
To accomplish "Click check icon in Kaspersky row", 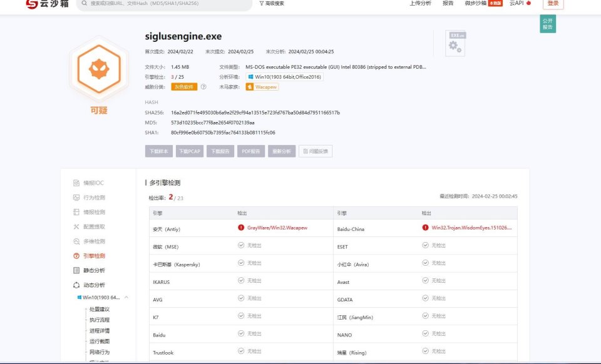I will point(241,263).
